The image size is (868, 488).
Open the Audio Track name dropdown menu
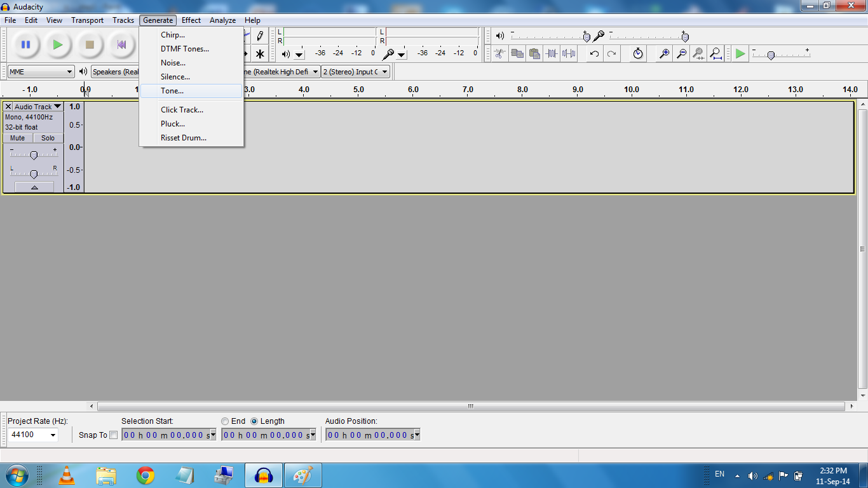point(38,107)
